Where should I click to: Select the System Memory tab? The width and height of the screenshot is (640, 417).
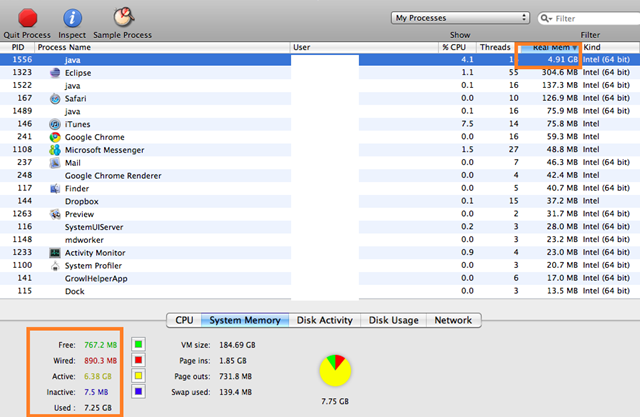(x=245, y=320)
